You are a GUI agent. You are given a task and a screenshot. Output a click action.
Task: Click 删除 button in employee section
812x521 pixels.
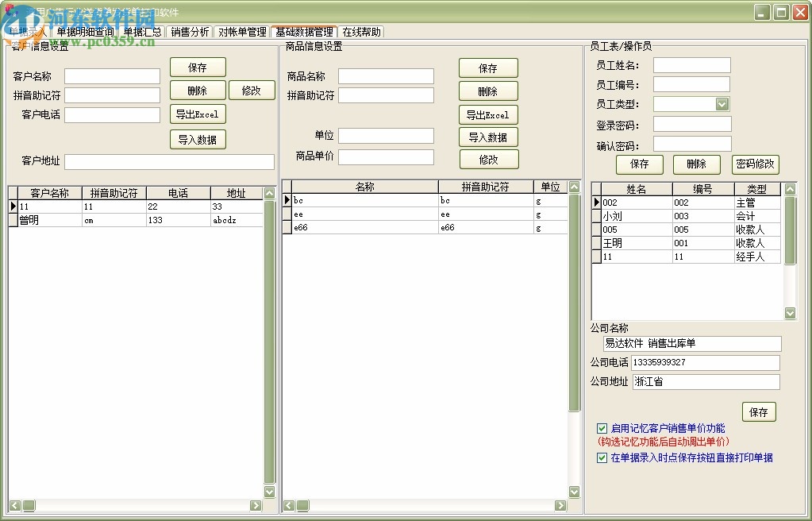(x=696, y=164)
